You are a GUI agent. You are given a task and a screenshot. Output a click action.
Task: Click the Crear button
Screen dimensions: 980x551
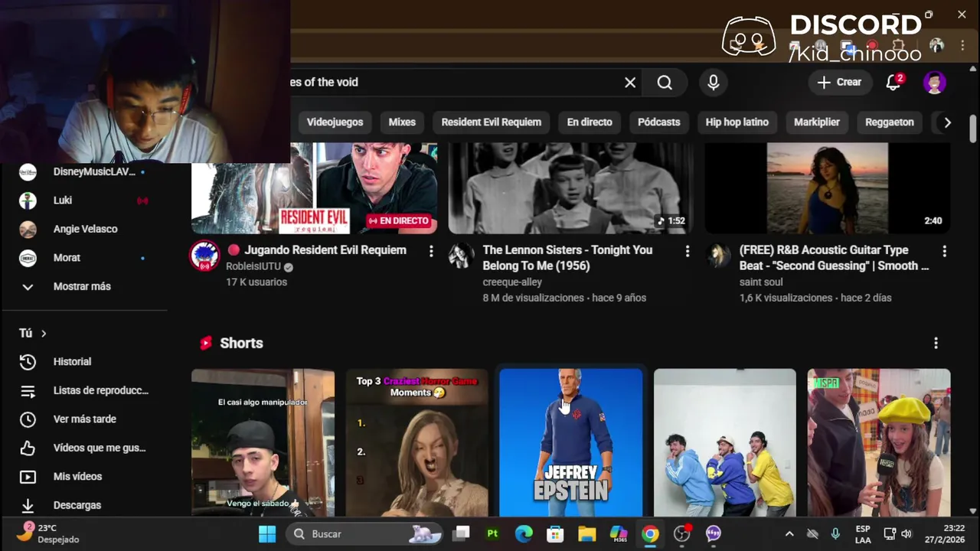click(840, 83)
